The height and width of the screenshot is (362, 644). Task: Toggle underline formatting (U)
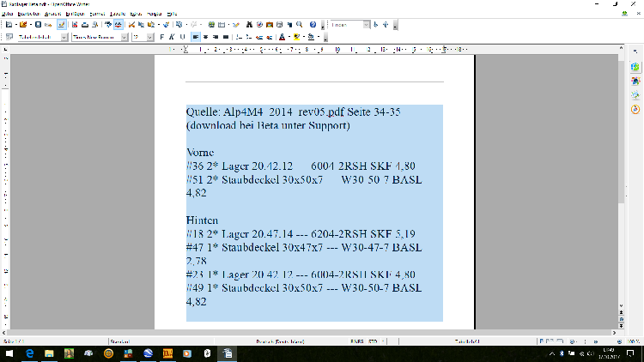182,37
